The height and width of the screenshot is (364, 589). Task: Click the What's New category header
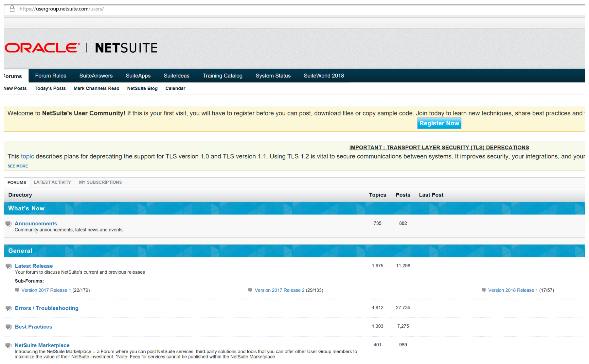(294, 208)
